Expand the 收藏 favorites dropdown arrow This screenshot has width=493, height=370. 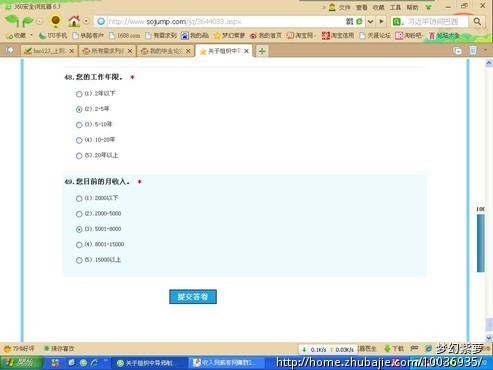(31, 35)
